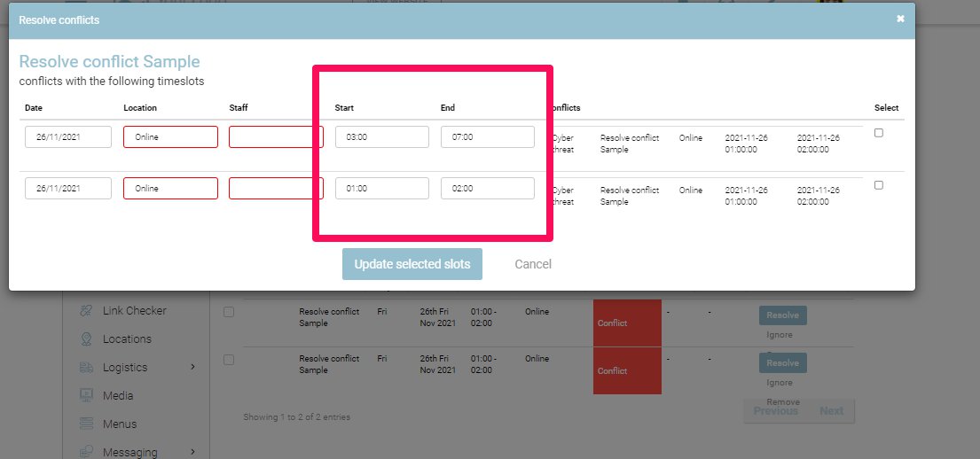Click the Media sidebar icon
Viewport: 980px width, 459px height.
[x=87, y=396]
